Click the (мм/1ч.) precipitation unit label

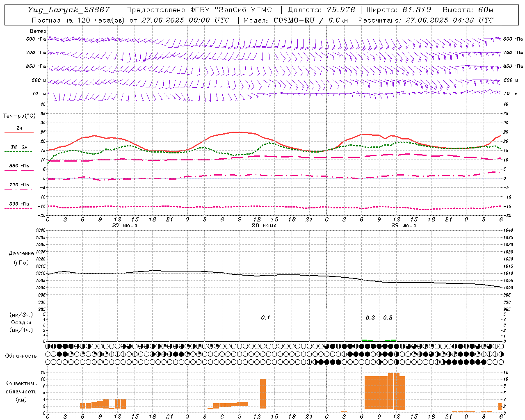(21, 330)
